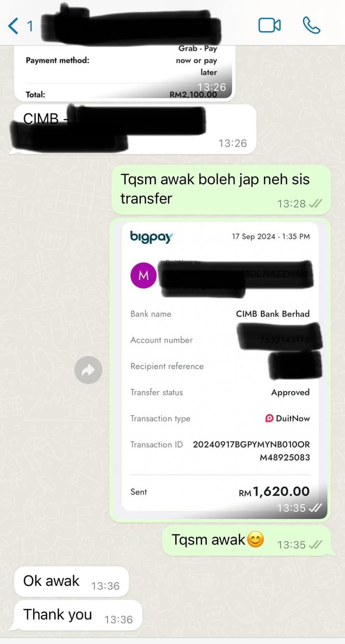Image resolution: width=345 pixels, height=644 pixels.
Task: Tap the RM1,620.00 sent amount
Action: click(x=274, y=491)
